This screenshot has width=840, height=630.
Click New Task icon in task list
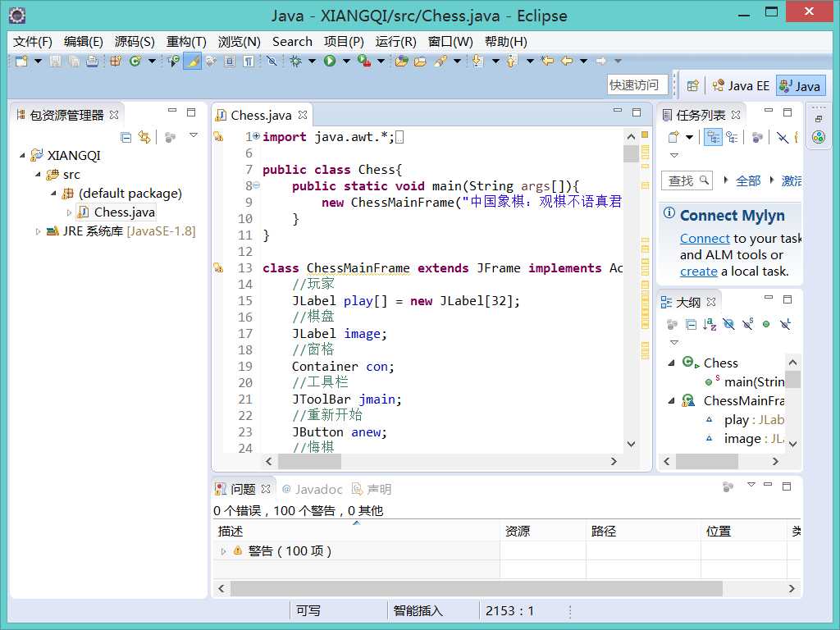tap(673, 137)
